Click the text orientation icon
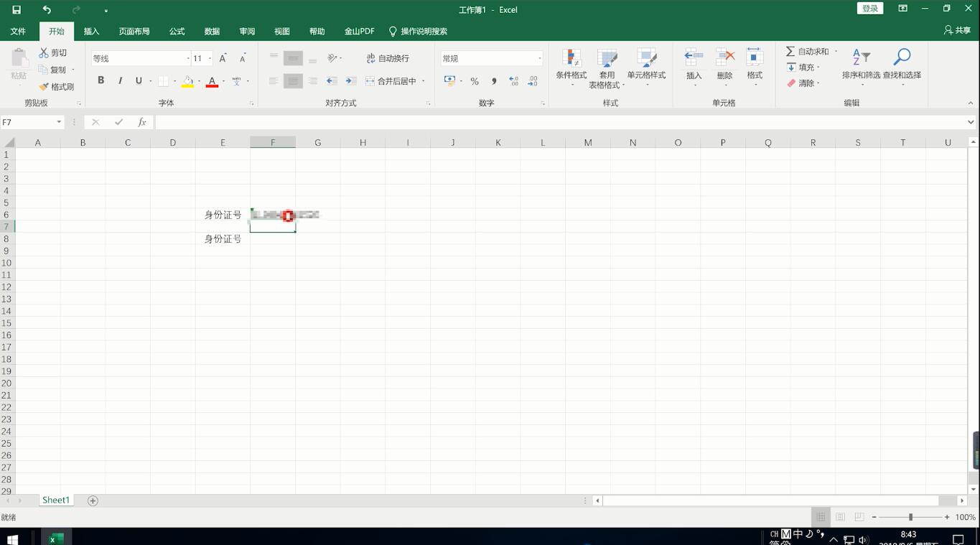 (x=332, y=58)
